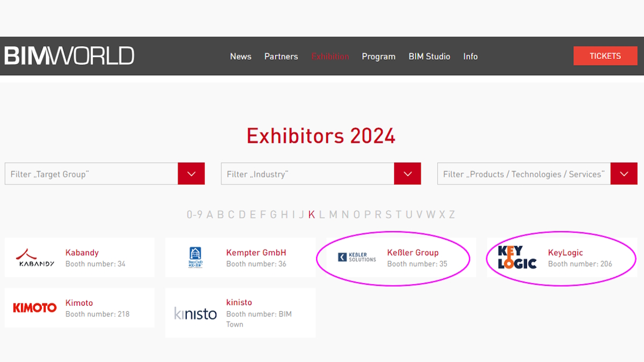Select the active letter K filter
The width and height of the screenshot is (644, 362).
coord(311,215)
